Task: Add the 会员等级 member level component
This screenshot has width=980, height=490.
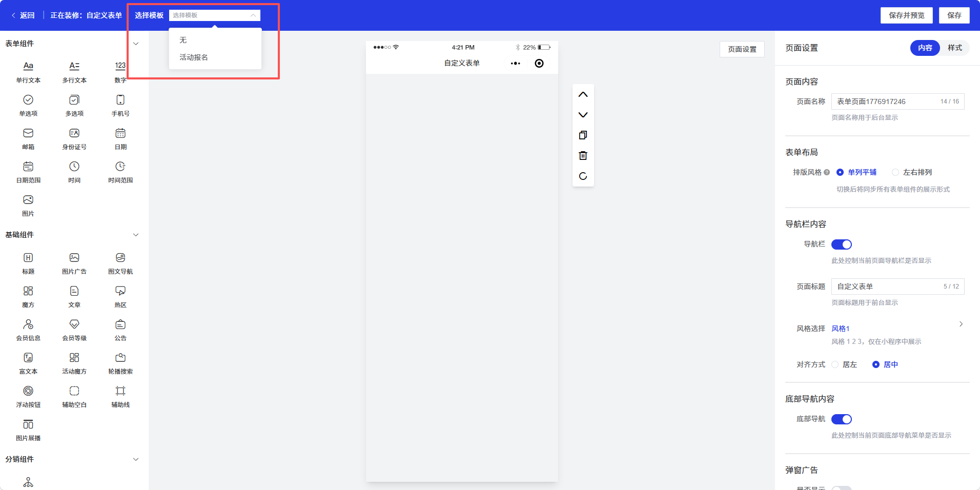Action: tap(74, 330)
